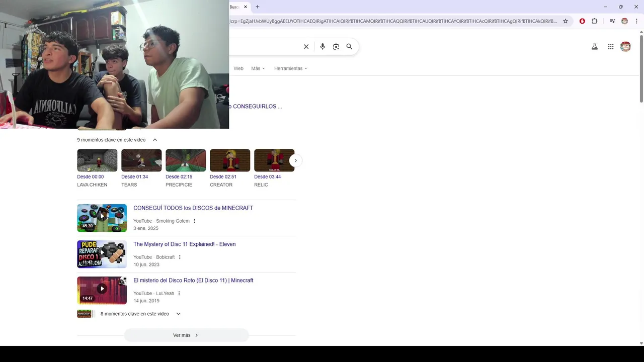This screenshot has width=644, height=362.
Task: Show next key moments with arrow
Action: [x=296, y=160]
